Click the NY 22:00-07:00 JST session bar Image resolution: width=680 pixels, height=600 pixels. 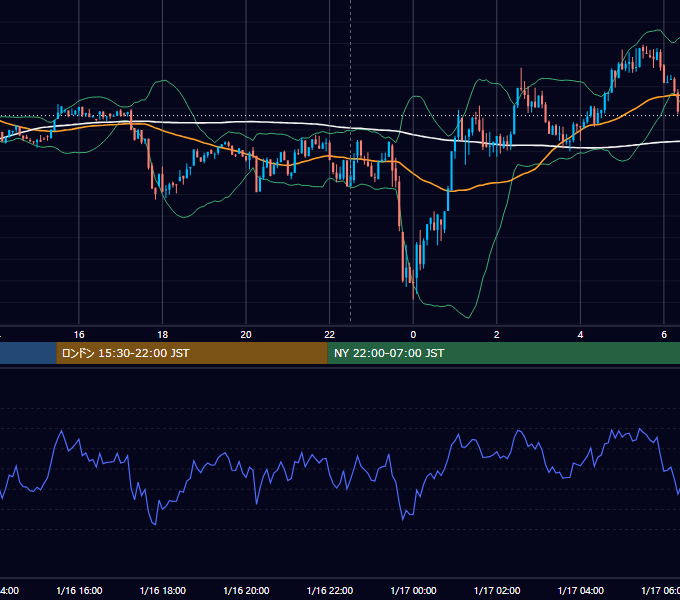(503, 353)
